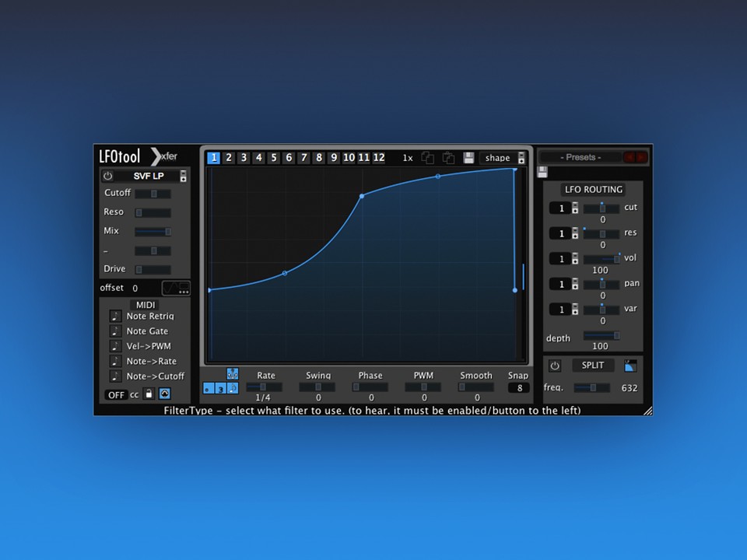Open the SVF LP filter type selector
Image resolution: width=747 pixels, height=560 pixels.
coord(149,176)
